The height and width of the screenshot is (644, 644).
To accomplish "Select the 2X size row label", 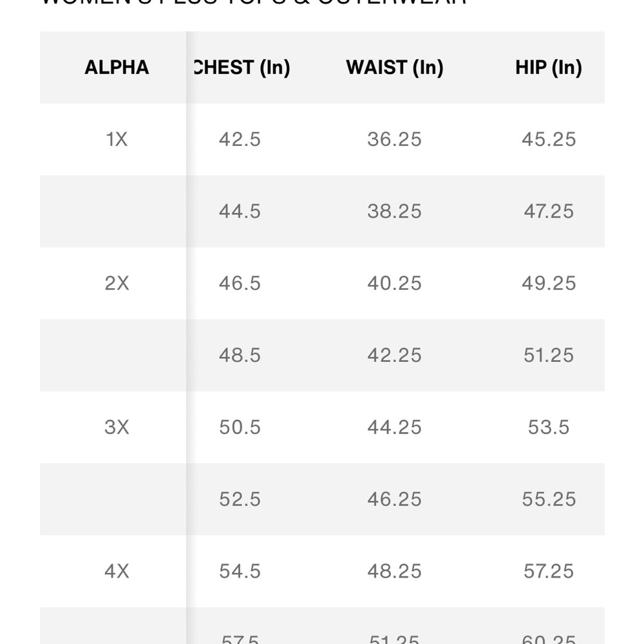I will pos(117,283).
